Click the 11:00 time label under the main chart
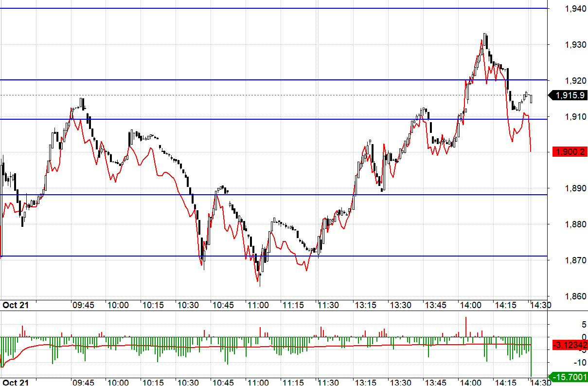588x386 pixels. (x=258, y=305)
